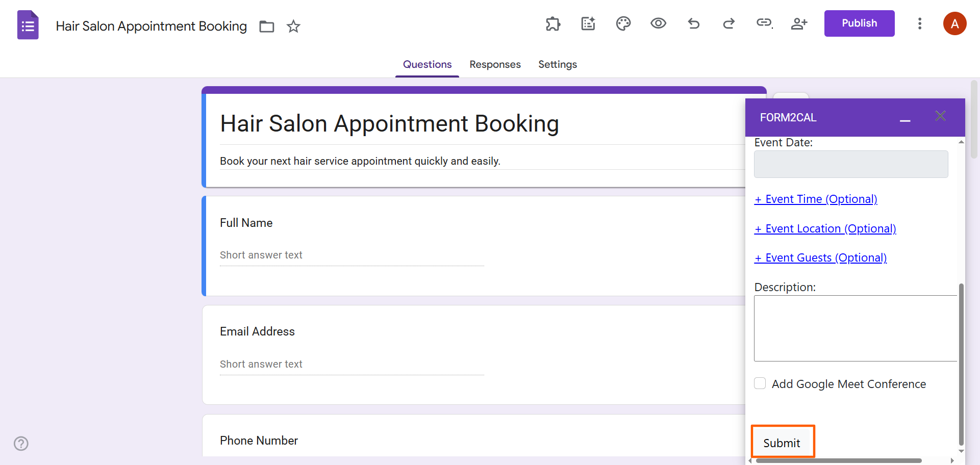Click the Publish button

click(859, 23)
